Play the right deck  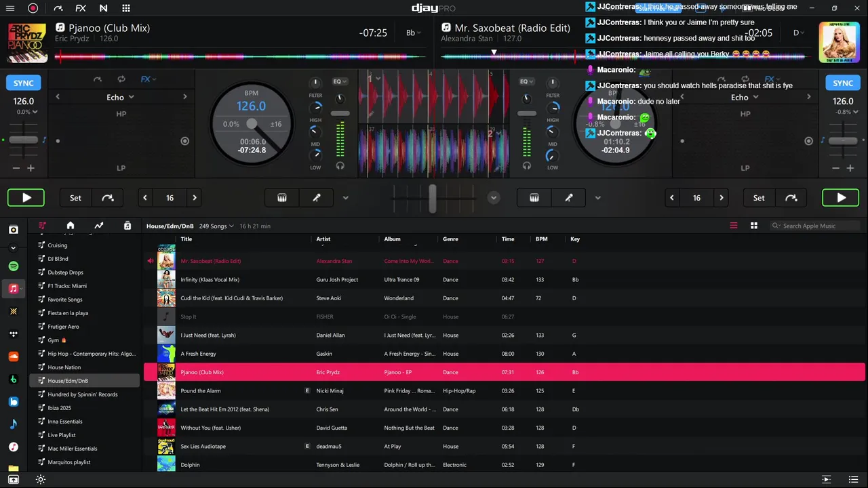coord(841,198)
